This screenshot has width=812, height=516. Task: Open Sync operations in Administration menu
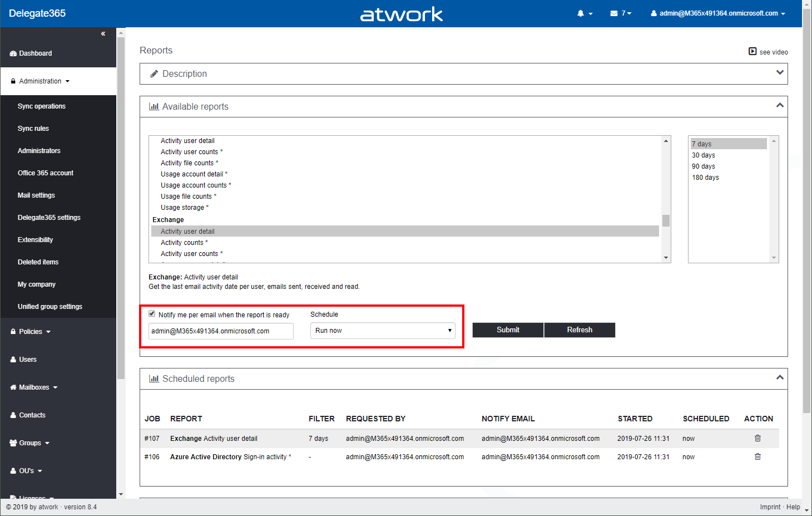[42, 106]
